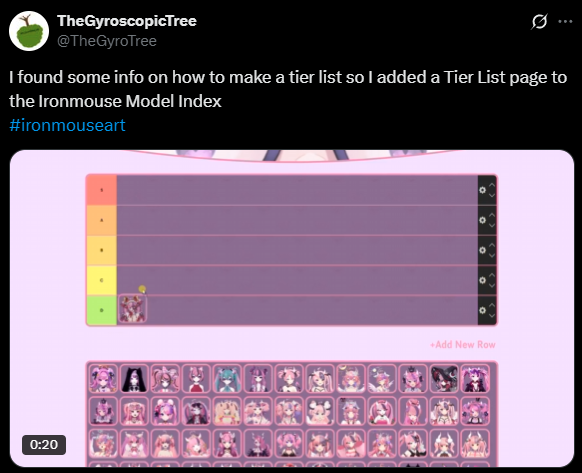Move the S tier row up

tap(492, 185)
